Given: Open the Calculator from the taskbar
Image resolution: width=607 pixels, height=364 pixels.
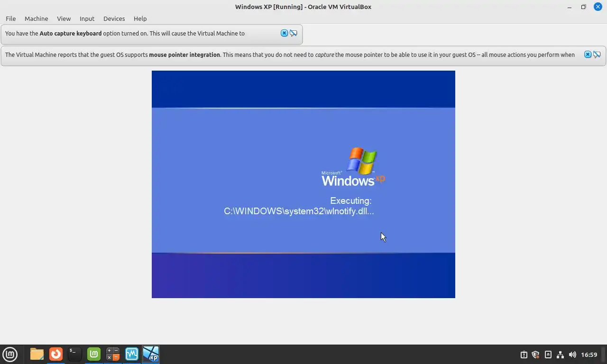Looking at the screenshot, I should 113,354.
